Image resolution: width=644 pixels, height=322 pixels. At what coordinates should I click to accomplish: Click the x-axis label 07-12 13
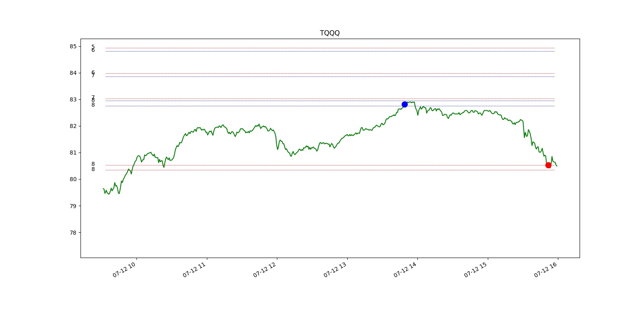[335, 270]
